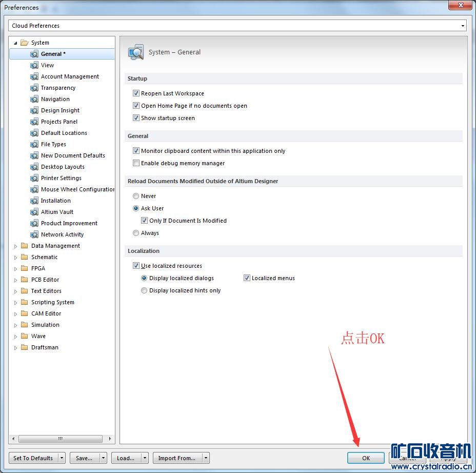The image size is (476, 473).
Task: Click the tree scrollbar right arrow
Action: (110, 439)
